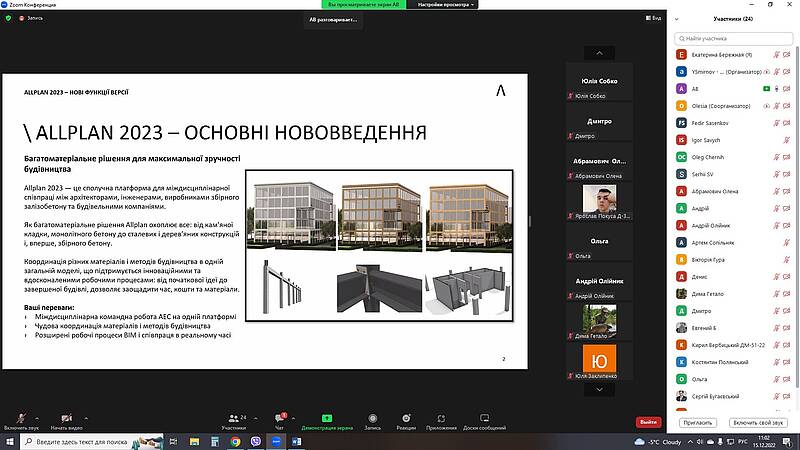
Task: Click Артем Сопільняк participant entry
Action: (x=733, y=243)
